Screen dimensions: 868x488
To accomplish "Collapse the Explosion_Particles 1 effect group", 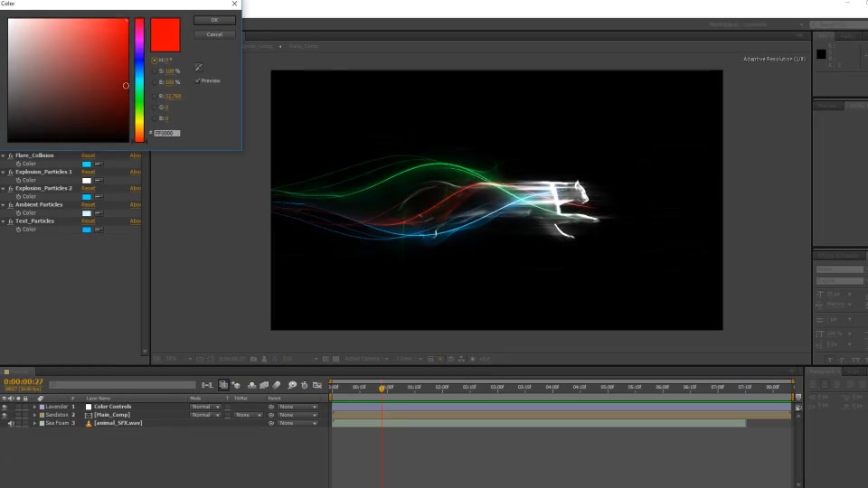I will [x=4, y=172].
